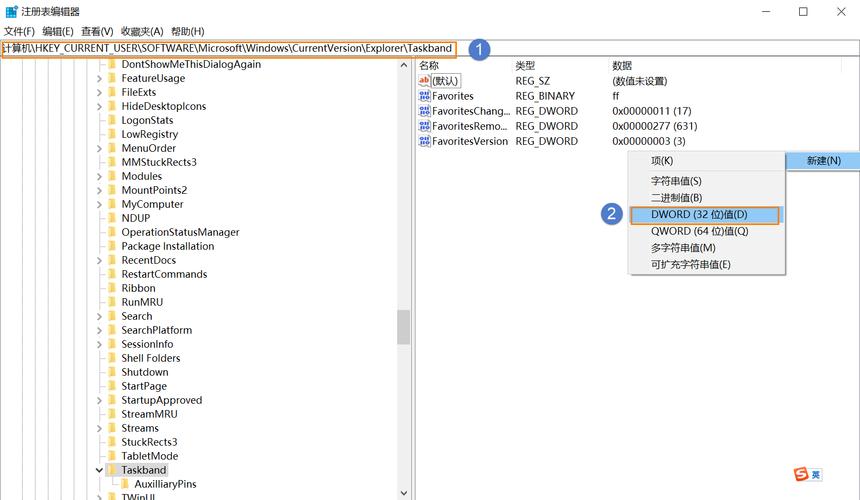
Task: Click the Taskband folder icon in tree
Action: click(112, 470)
